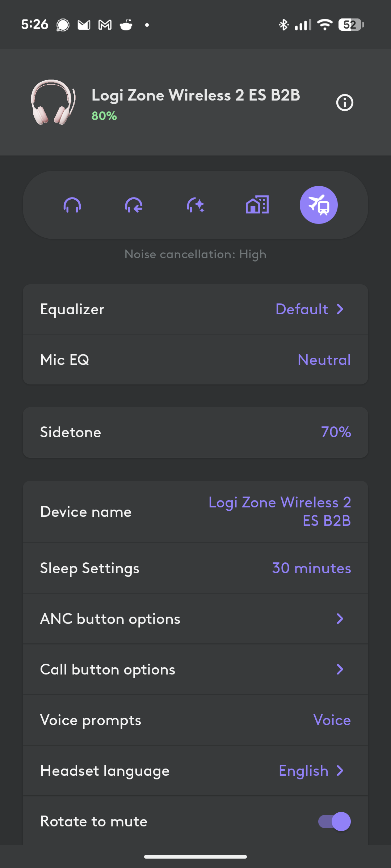Select the airplane/transit high noise cancellation icon
The height and width of the screenshot is (868, 391).
pyautogui.click(x=319, y=205)
